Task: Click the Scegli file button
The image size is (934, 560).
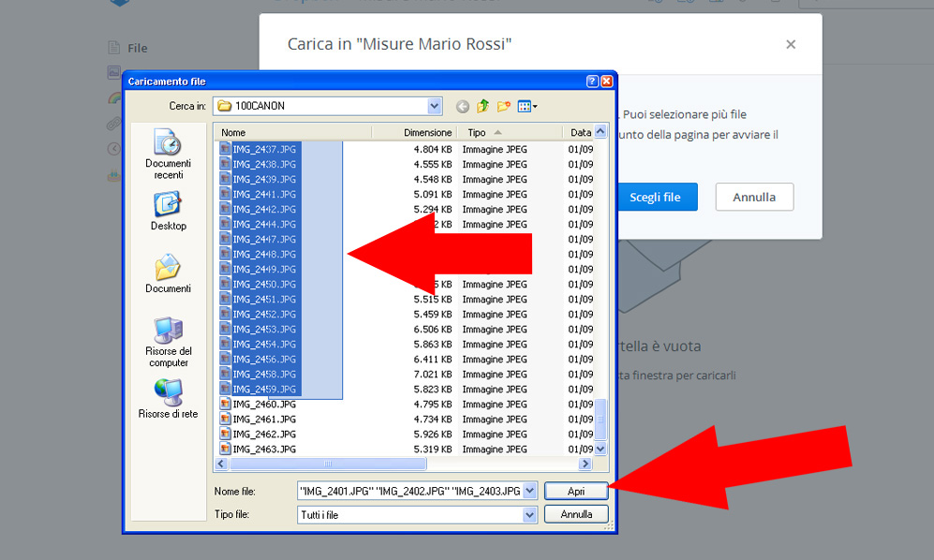Action: 655,198
